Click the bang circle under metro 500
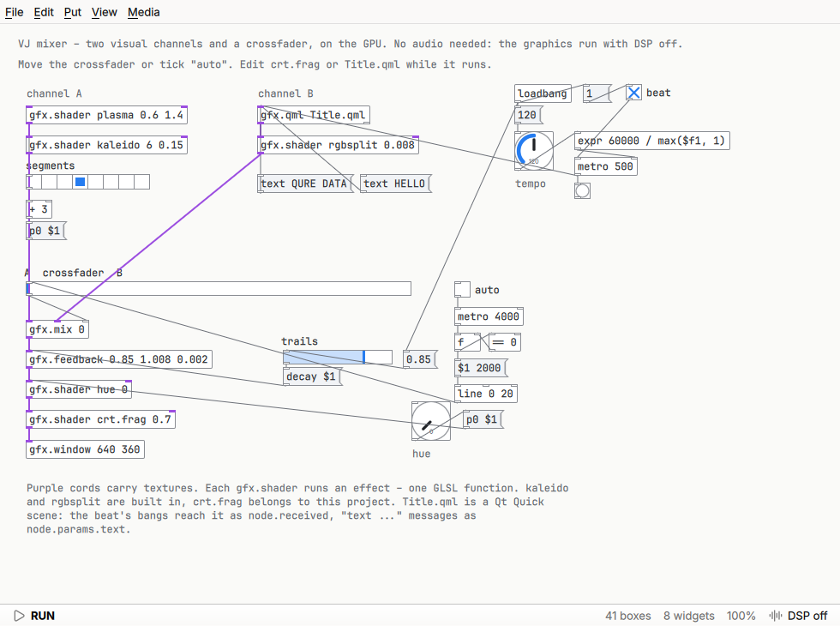Image resolution: width=840 pixels, height=626 pixels. [x=582, y=190]
